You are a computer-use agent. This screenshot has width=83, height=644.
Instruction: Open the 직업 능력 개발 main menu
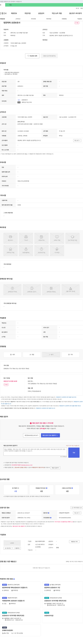(57, 13)
